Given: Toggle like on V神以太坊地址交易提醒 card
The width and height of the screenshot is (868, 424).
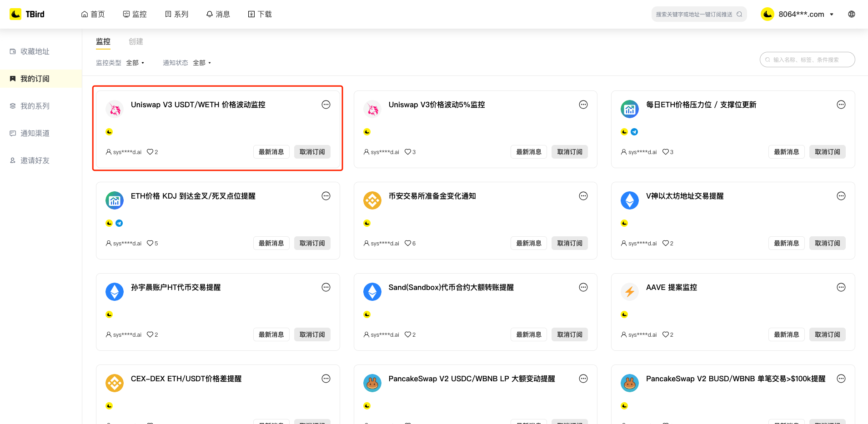Looking at the screenshot, I should 665,243.
